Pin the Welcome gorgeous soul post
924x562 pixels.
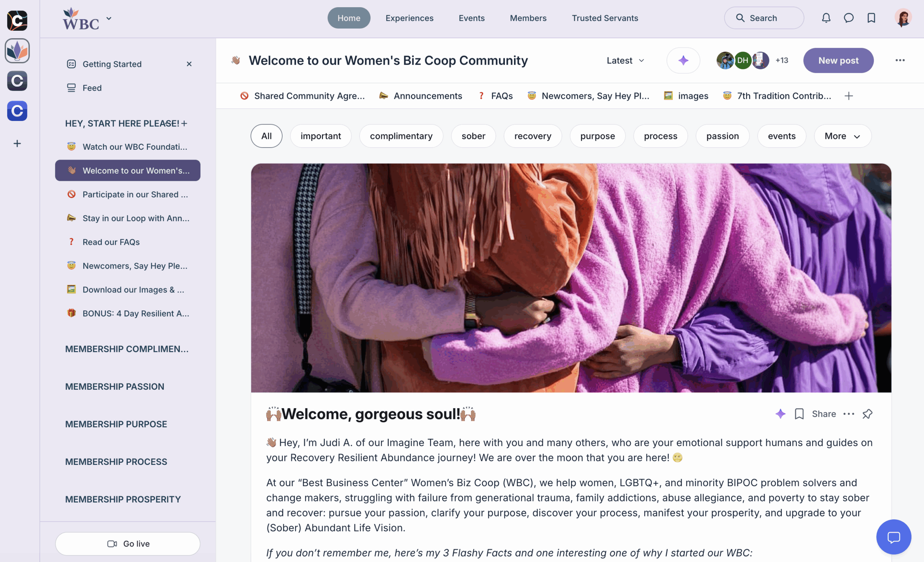click(867, 414)
